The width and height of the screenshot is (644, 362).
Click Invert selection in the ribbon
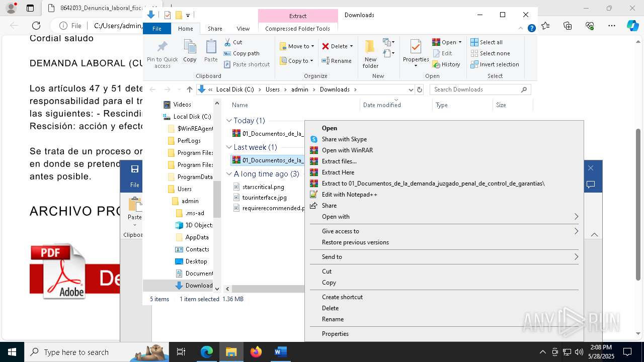pos(495,64)
